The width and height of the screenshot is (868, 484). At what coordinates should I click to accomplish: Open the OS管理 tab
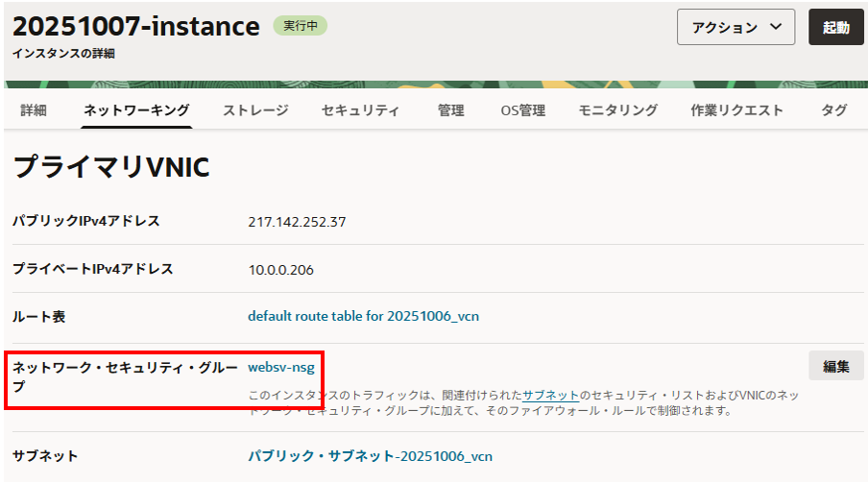[x=523, y=110]
